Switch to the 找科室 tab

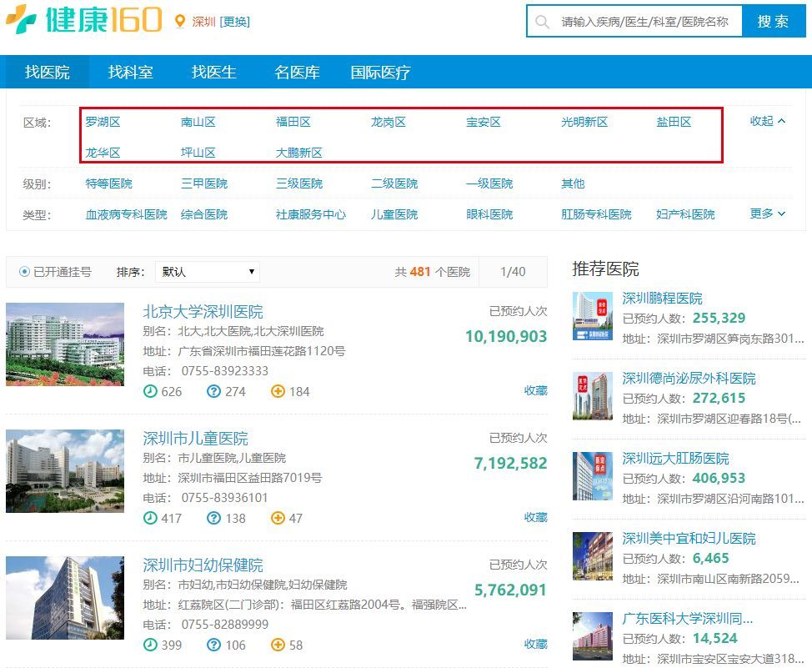[x=129, y=73]
